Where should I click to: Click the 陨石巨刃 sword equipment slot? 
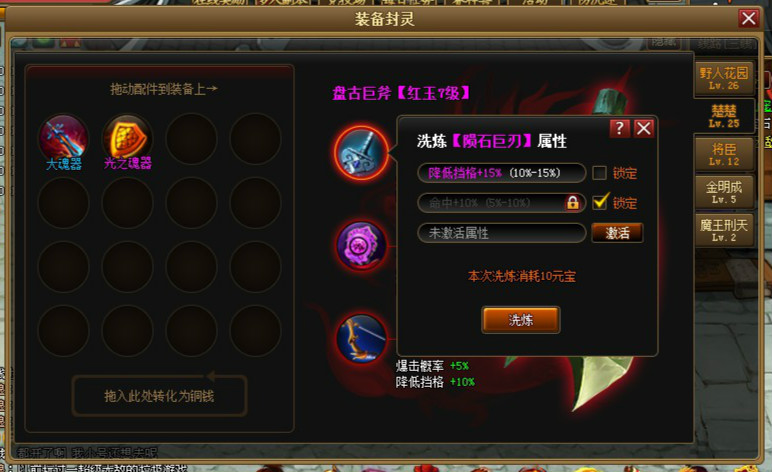coord(361,153)
